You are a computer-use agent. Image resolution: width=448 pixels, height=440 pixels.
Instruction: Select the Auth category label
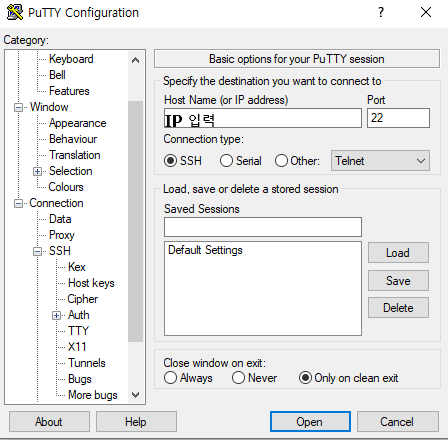(79, 315)
